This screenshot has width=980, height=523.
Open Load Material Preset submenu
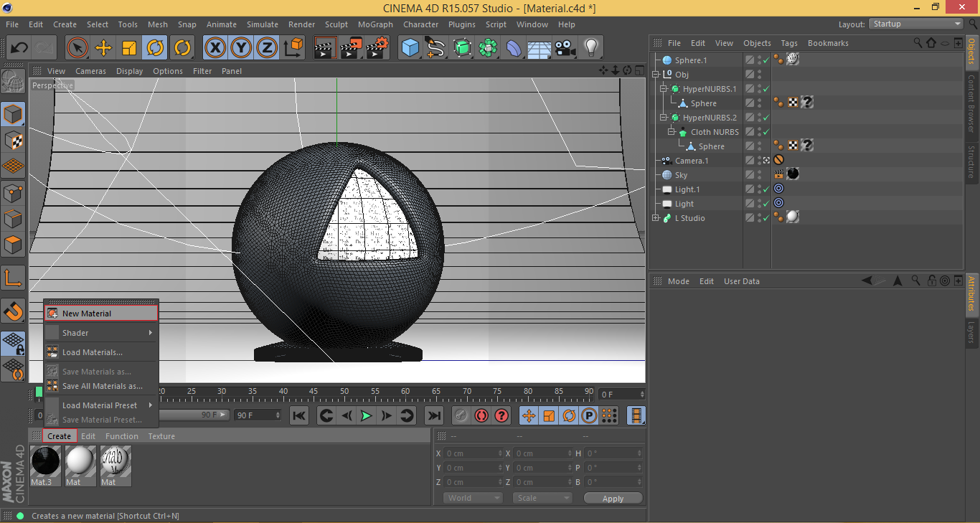click(101, 405)
